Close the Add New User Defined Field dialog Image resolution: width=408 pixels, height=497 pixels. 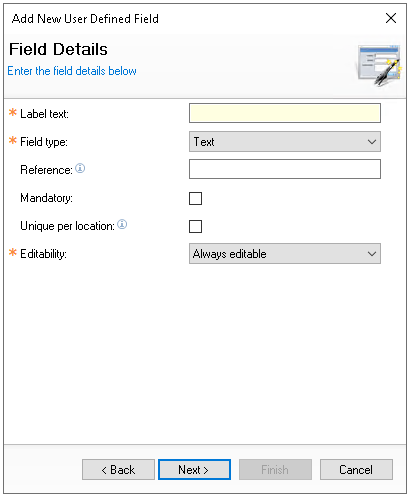tap(391, 18)
